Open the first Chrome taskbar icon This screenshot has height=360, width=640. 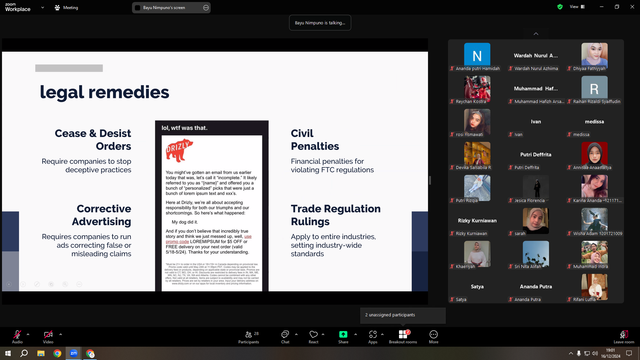[57, 353]
